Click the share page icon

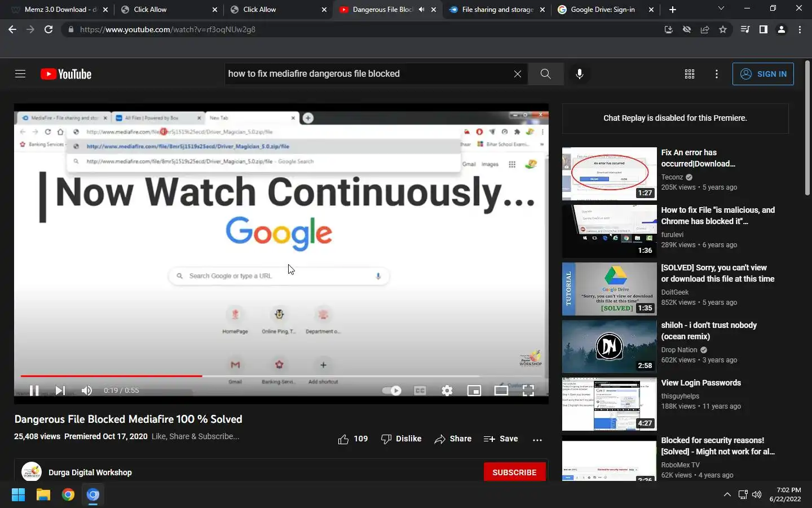tap(705, 29)
